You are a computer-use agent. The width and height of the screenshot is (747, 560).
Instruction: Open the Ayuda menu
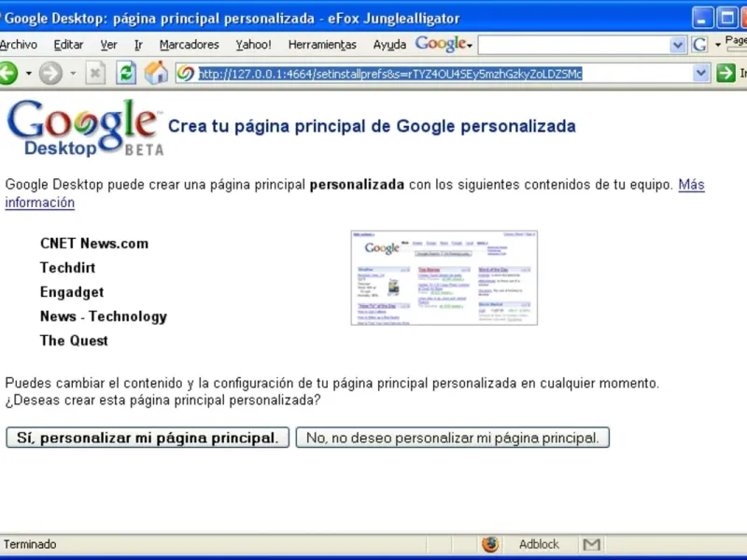tap(389, 45)
